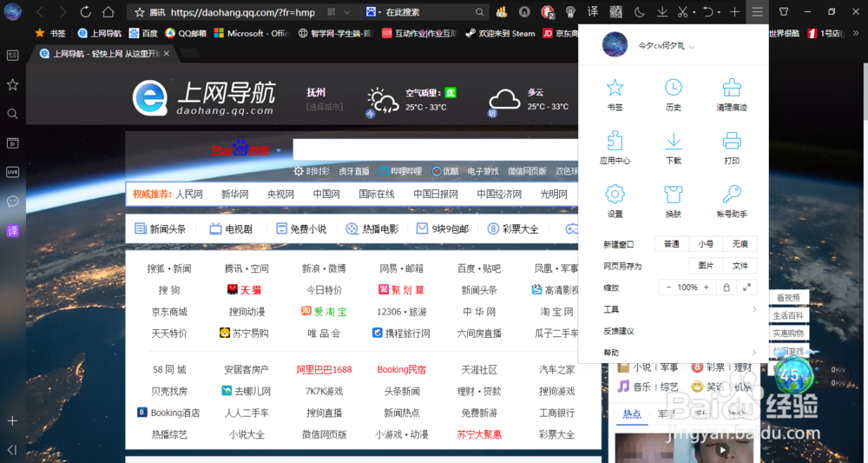Open the toolbar download arrow icon

(662, 11)
